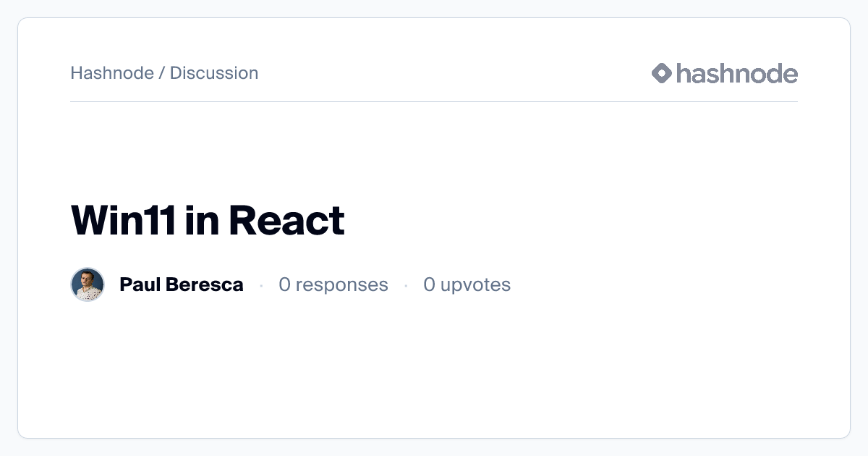Click the word "responses"
Image resolution: width=868 pixels, height=456 pixels.
[341, 284]
